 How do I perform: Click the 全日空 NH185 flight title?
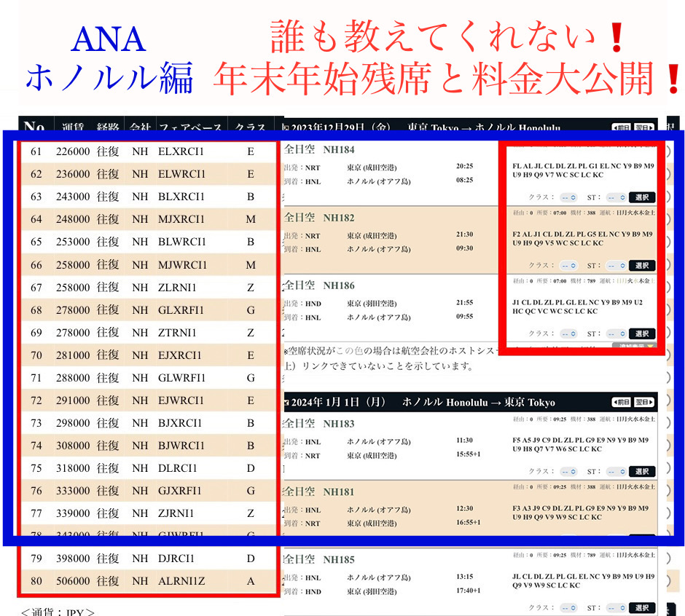coord(319,560)
